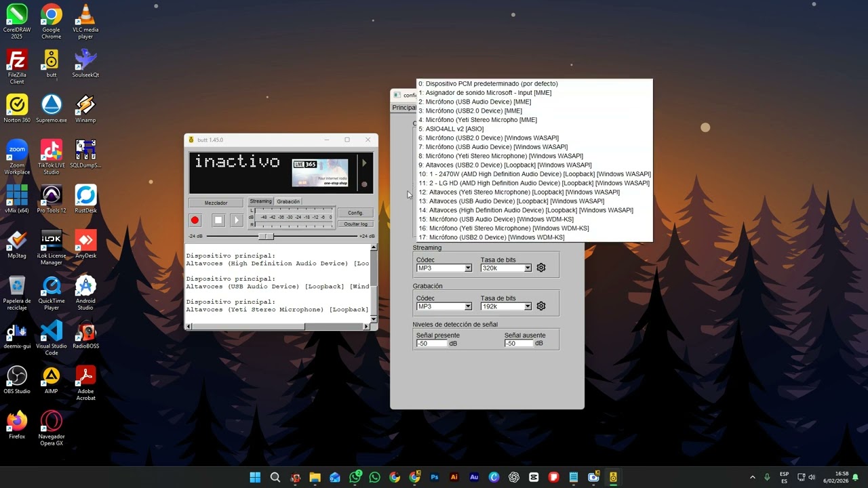Open RadioBOSS desktop icon
868x488 pixels.
(85, 335)
